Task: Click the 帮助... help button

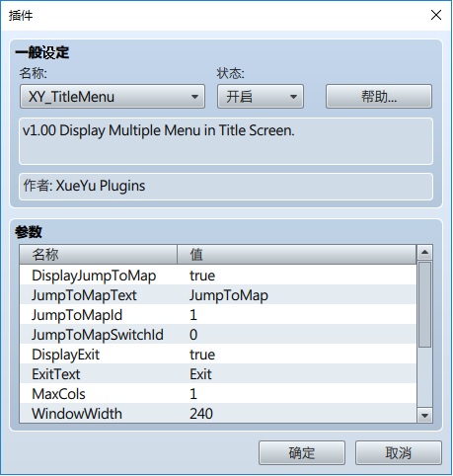Action: [379, 97]
